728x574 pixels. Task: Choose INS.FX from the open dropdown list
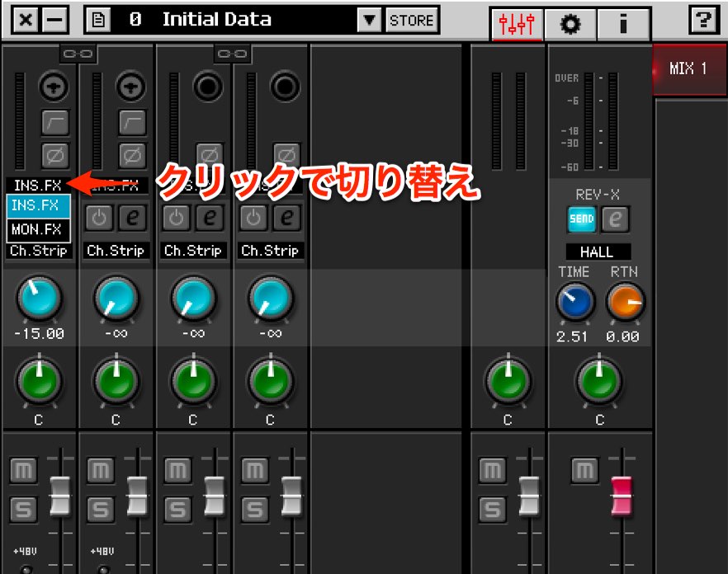pos(38,205)
